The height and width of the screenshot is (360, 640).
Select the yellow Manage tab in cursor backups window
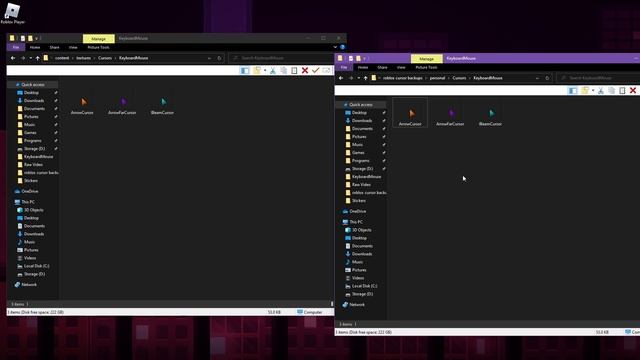[427, 59]
